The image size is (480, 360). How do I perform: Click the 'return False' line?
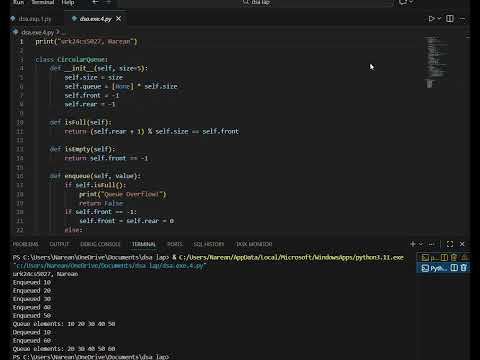coord(102,203)
